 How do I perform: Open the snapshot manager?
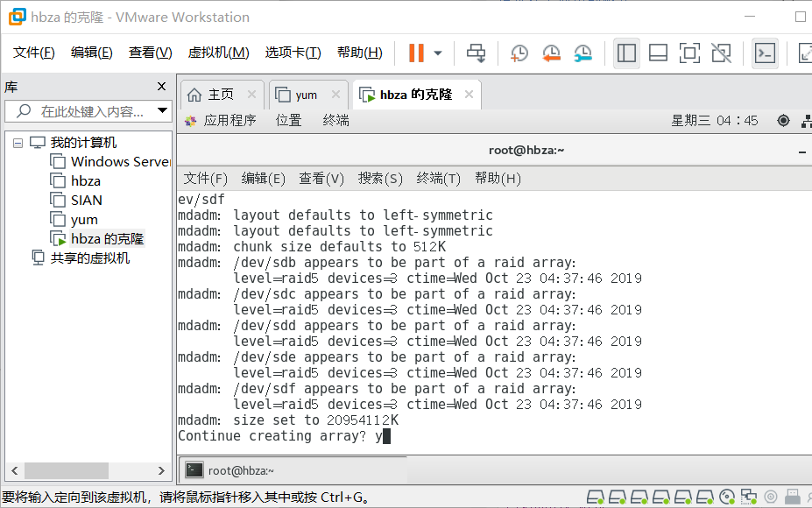[x=583, y=53]
